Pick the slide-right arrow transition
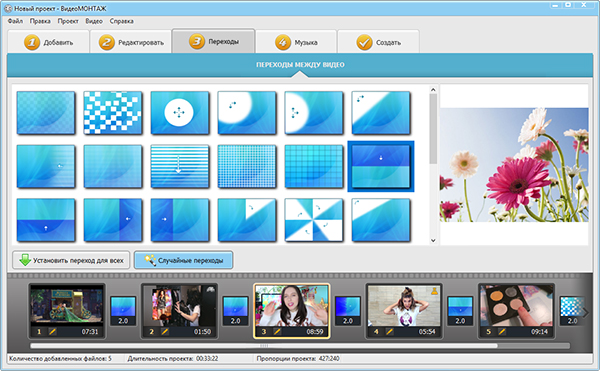 point(179,220)
